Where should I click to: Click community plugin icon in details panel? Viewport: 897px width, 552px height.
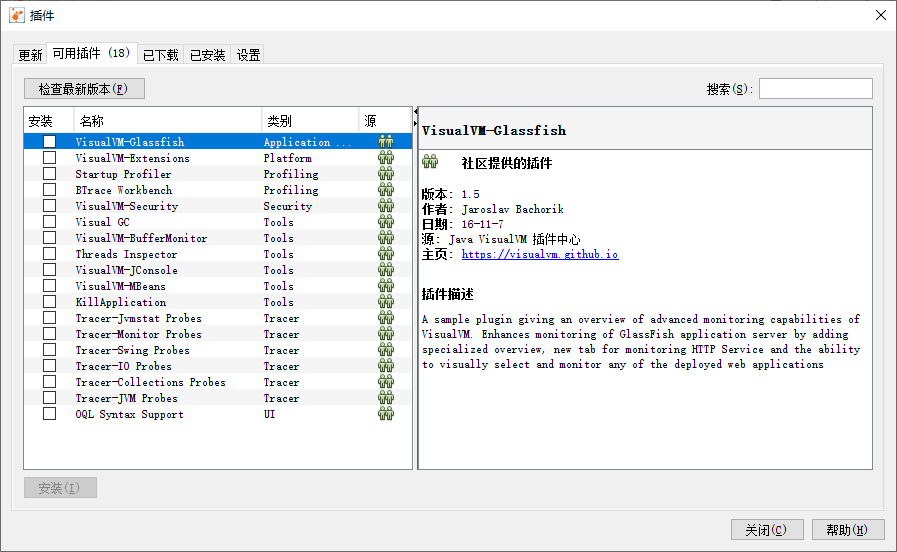[x=430, y=162]
